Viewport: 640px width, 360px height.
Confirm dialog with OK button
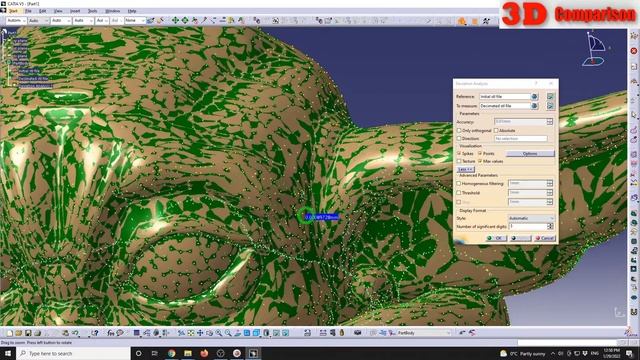click(x=496, y=238)
